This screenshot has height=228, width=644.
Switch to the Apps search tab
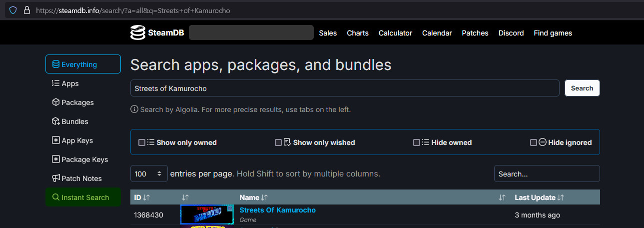[x=83, y=83]
